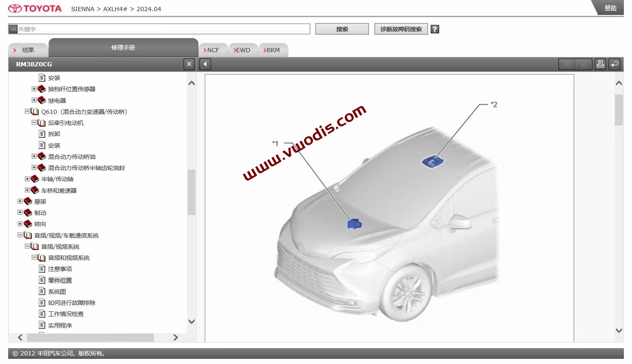Close the RM38Z0CG manual panel
The height and width of the screenshot is (364, 632).
pyautogui.click(x=189, y=64)
